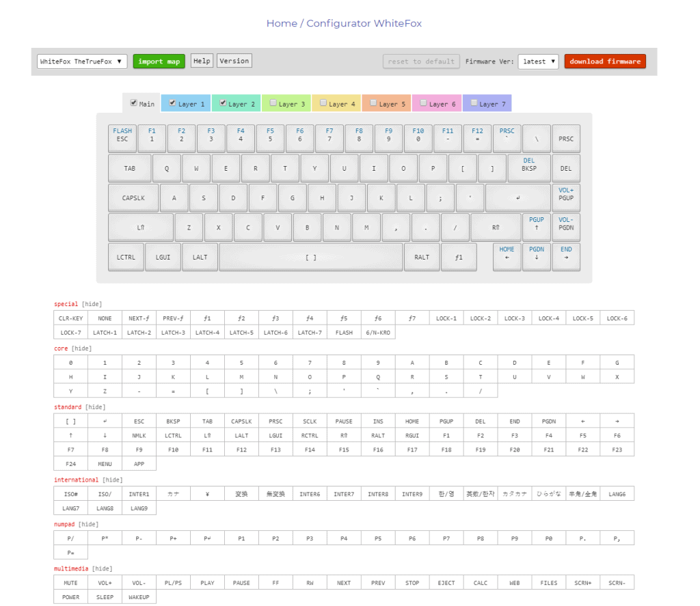Image resolution: width=700 pixels, height=606 pixels.
Task: Open the WhiteFox TheTrueFox layout dropdown
Action: [x=82, y=61]
